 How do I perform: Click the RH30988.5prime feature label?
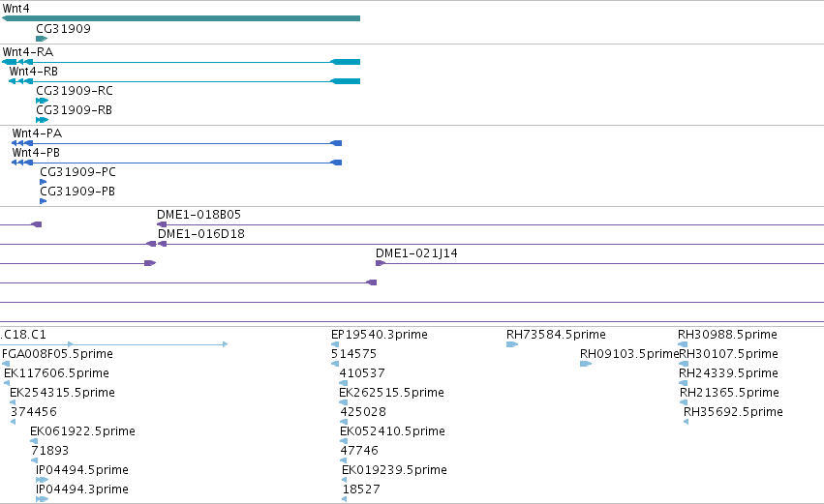(x=727, y=335)
